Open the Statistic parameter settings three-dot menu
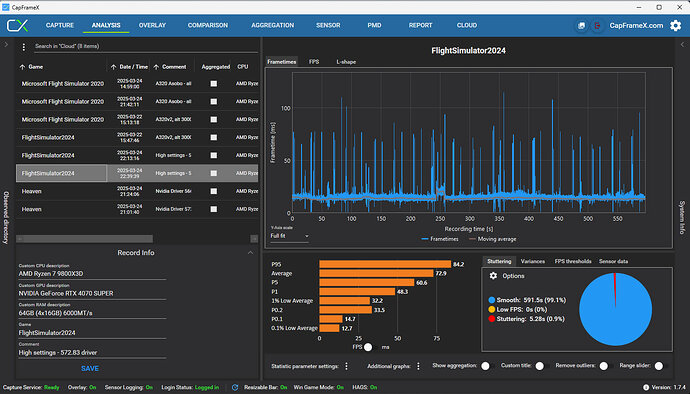Viewport: 690px width, 394px height. pos(347,366)
